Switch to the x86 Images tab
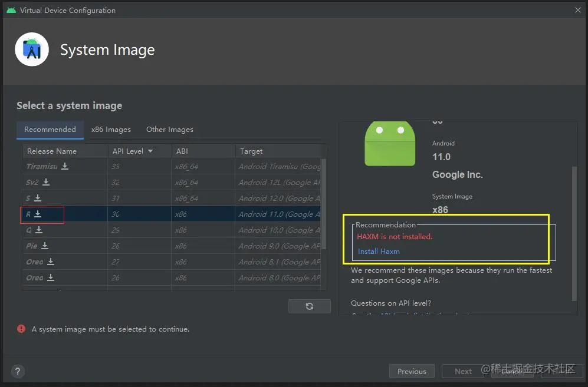The width and height of the screenshot is (588, 387). pyautogui.click(x=111, y=130)
